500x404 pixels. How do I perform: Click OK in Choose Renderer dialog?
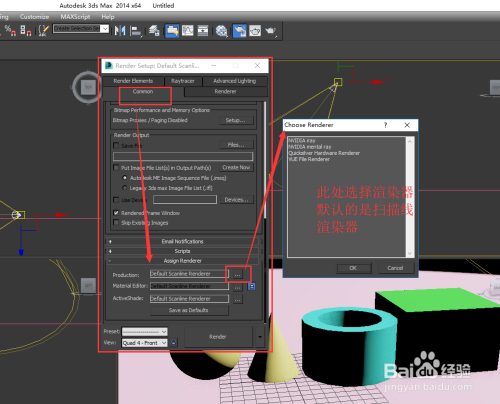click(x=354, y=268)
